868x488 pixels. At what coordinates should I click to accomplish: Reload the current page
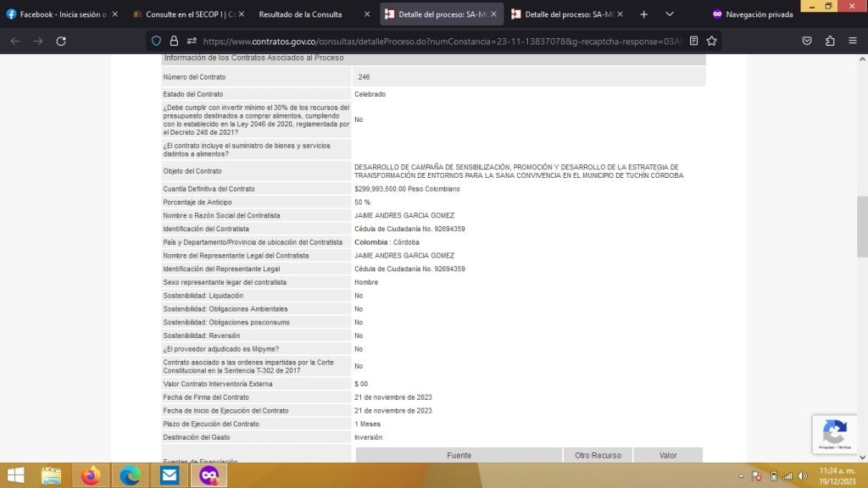pyautogui.click(x=61, y=41)
